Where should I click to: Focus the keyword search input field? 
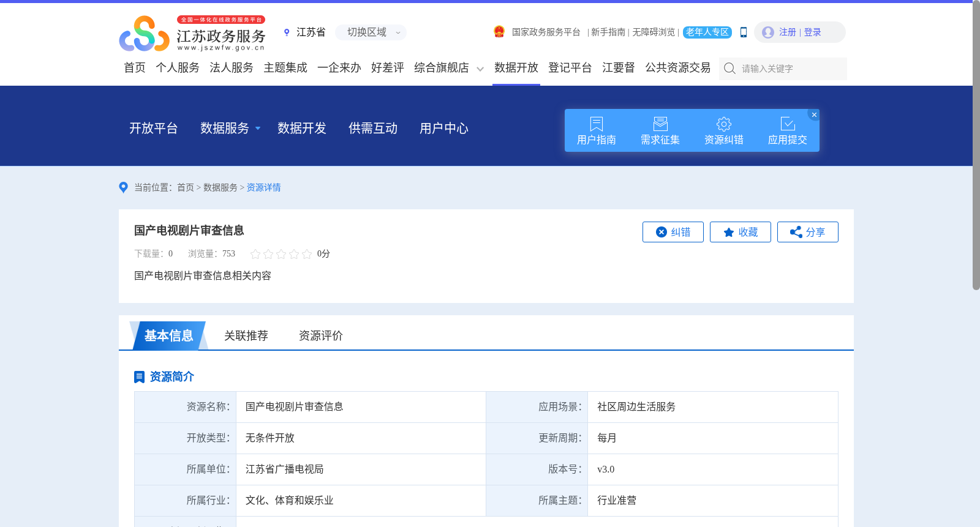[x=793, y=69]
